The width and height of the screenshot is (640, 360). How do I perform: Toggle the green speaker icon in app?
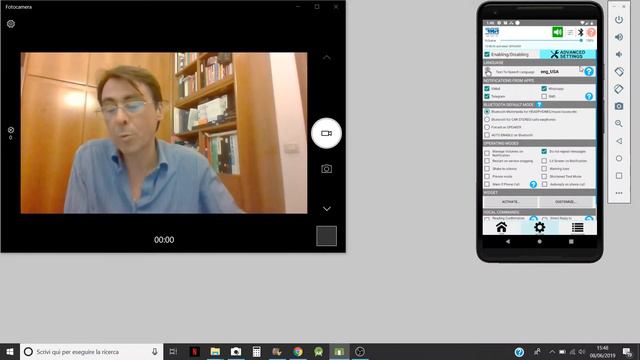[x=557, y=32]
